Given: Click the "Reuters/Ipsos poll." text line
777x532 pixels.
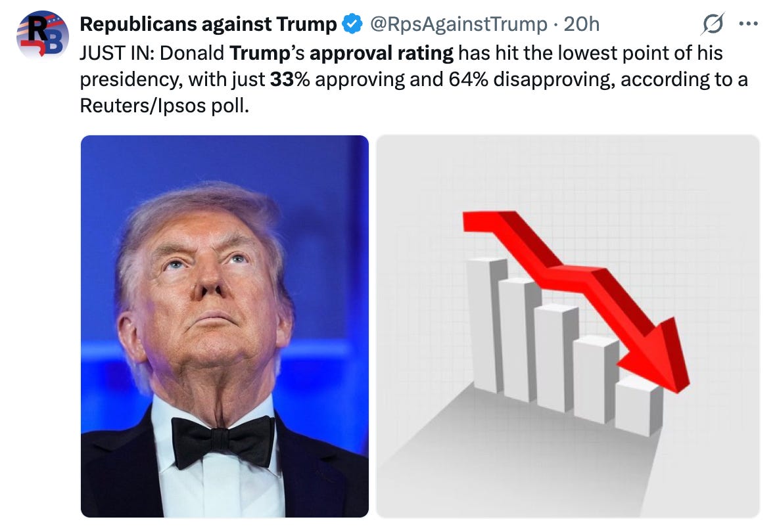Looking at the screenshot, I should [x=164, y=105].
